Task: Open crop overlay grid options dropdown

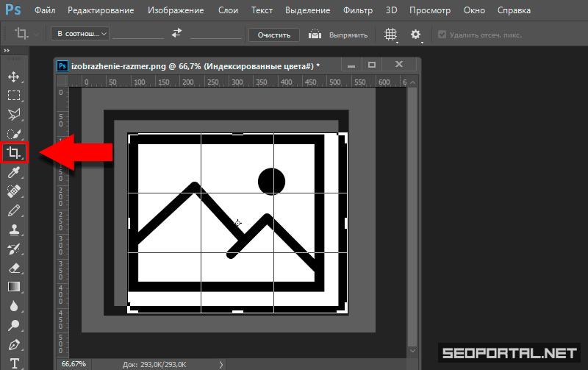Action: (392, 35)
